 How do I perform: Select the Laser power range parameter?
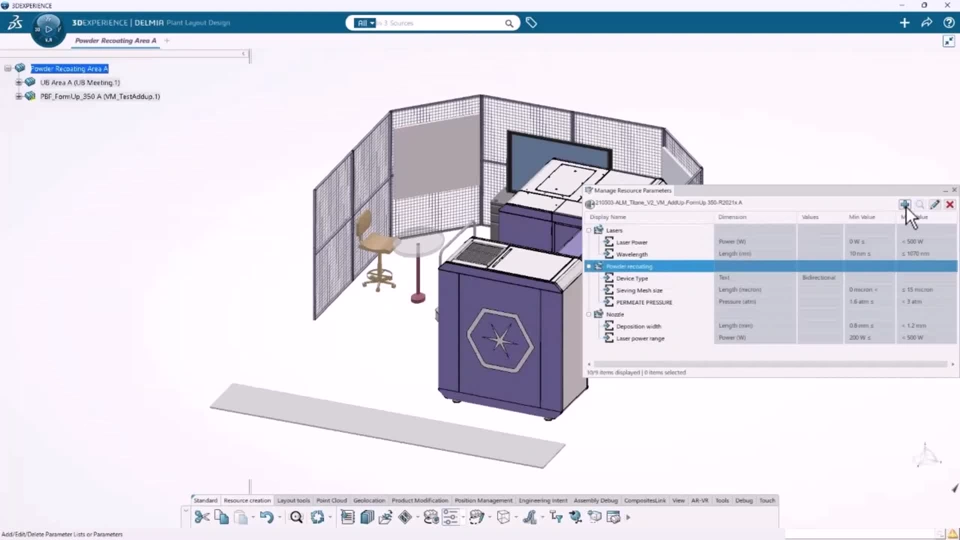coord(771,338)
